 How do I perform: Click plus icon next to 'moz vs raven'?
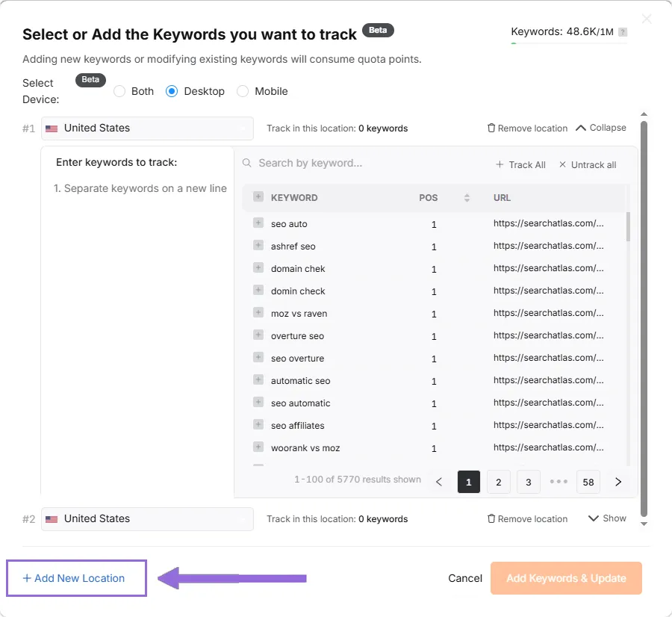point(258,312)
